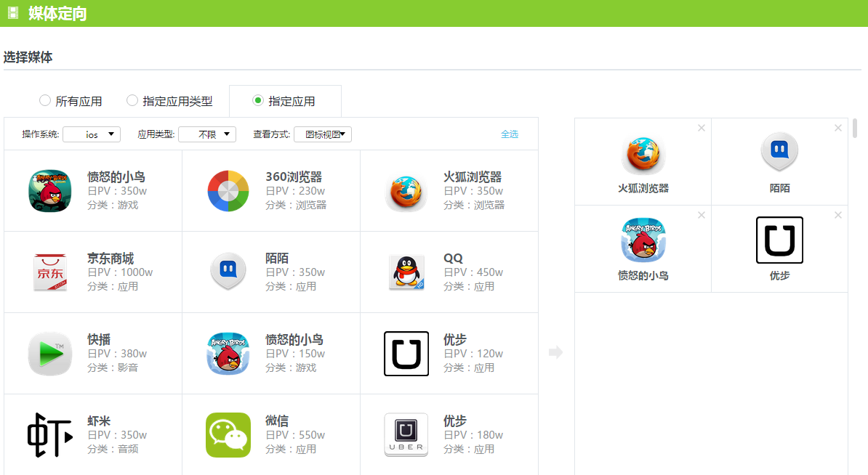Click the 日PV：550w value
The width and height of the screenshot is (868, 475).
295,434
